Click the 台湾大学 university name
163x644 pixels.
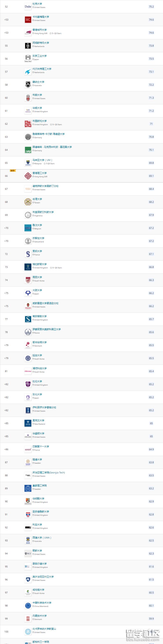37,199
